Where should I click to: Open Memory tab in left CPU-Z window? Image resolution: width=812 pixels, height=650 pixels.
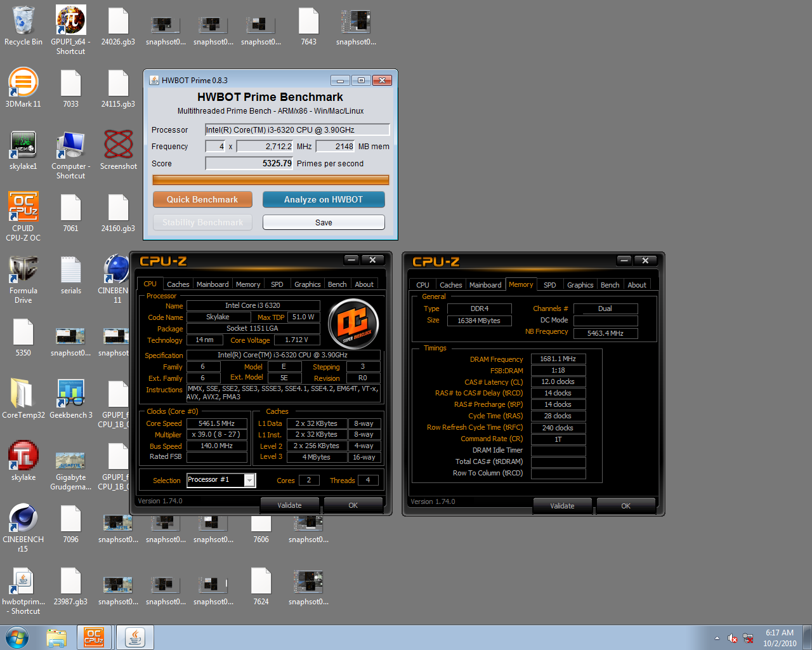point(248,284)
